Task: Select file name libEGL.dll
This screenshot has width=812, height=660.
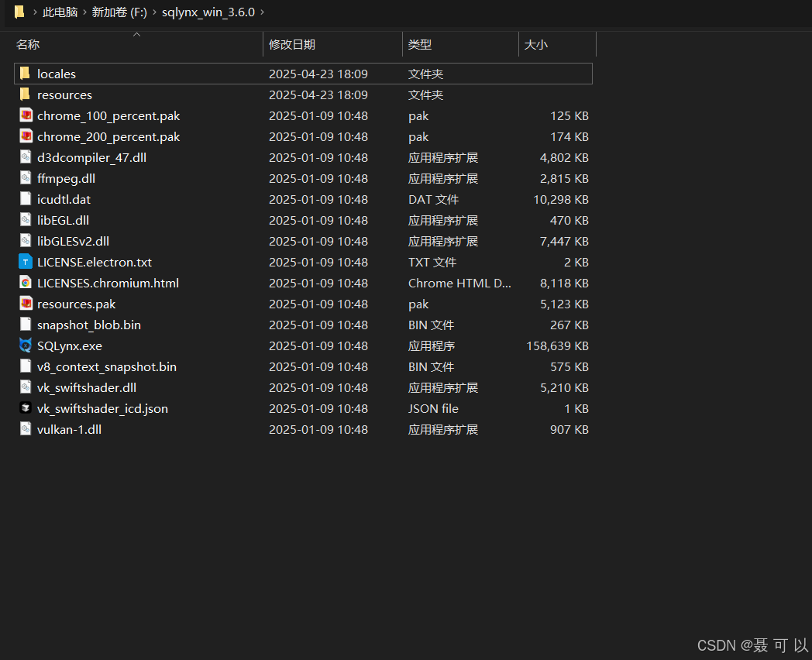Action: [64, 220]
